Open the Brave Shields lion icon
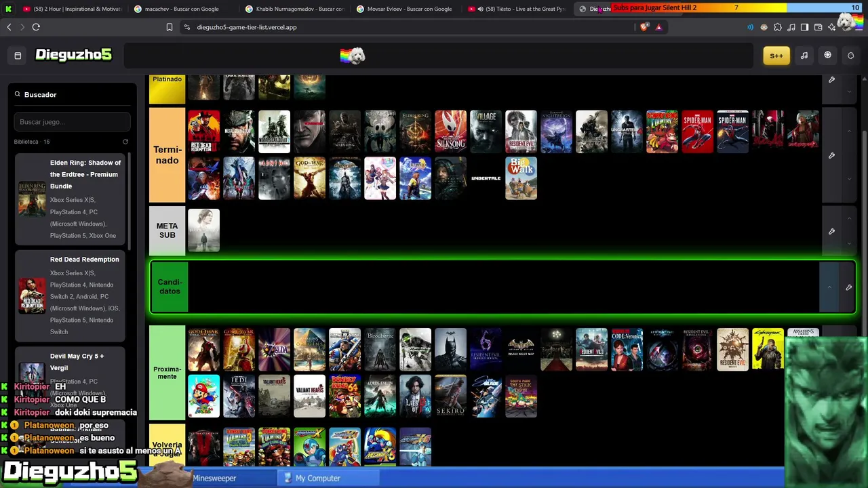 point(644,27)
